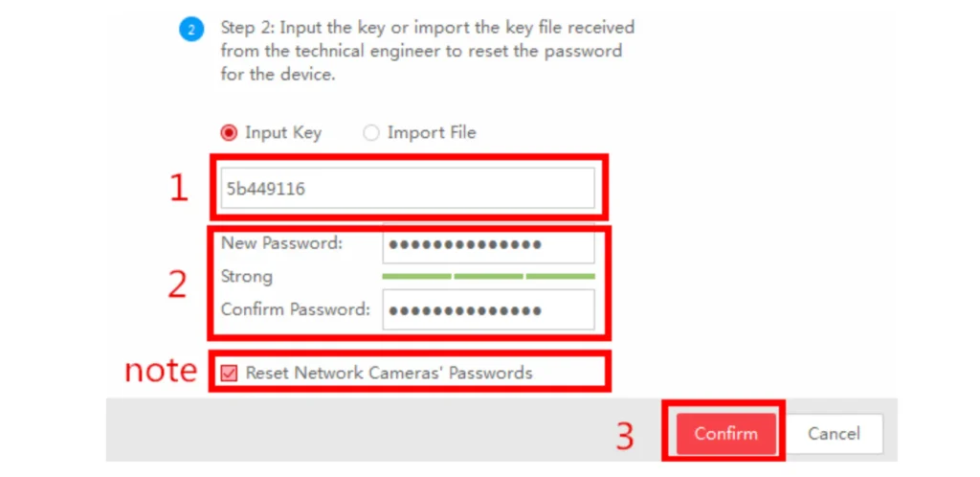Focus the Confirm Password input field
Viewport: 980px width, 477px height.
coord(488,310)
